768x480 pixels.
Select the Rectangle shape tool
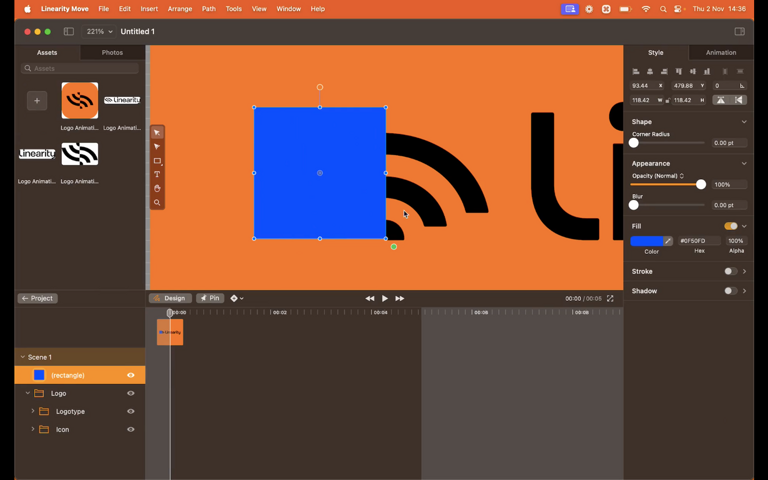point(157,161)
